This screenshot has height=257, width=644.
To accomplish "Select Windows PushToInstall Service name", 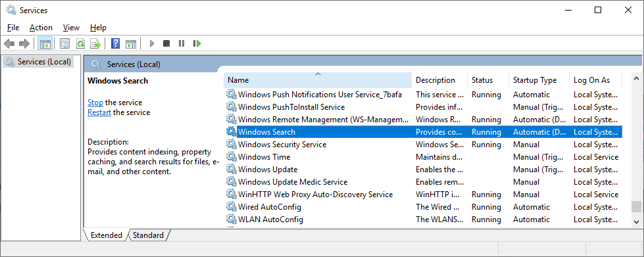I will (x=291, y=107).
